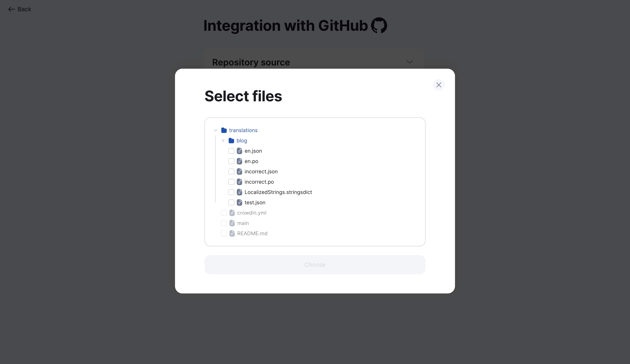Go Back using the top-left link
Image resolution: width=630 pixels, height=364 pixels.
(x=20, y=9)
